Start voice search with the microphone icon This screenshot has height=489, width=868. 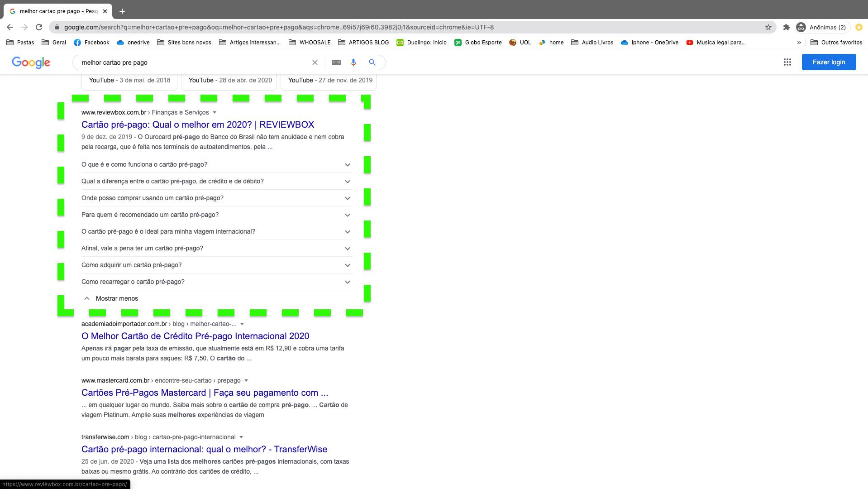(353, 62)
